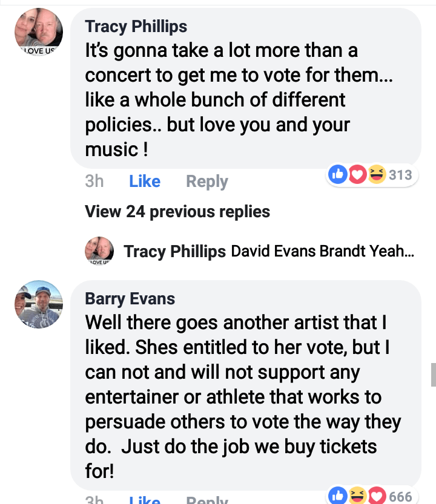Click heart reaction icon beside the 313 count
This screenshot has width=436, height=504.
click(357, 175)
